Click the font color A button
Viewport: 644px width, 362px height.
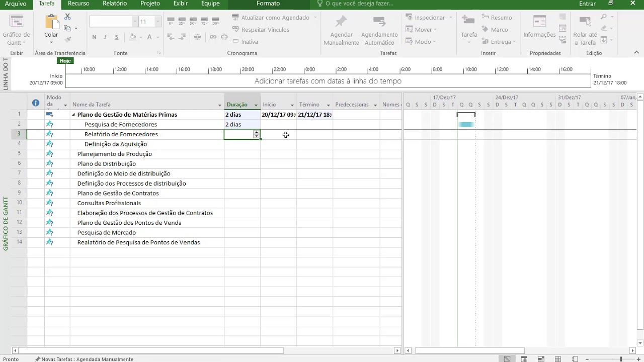click(x=149, y=37)
